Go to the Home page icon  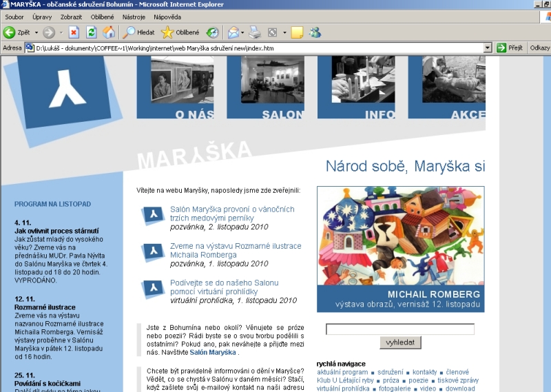coord(109,32)
